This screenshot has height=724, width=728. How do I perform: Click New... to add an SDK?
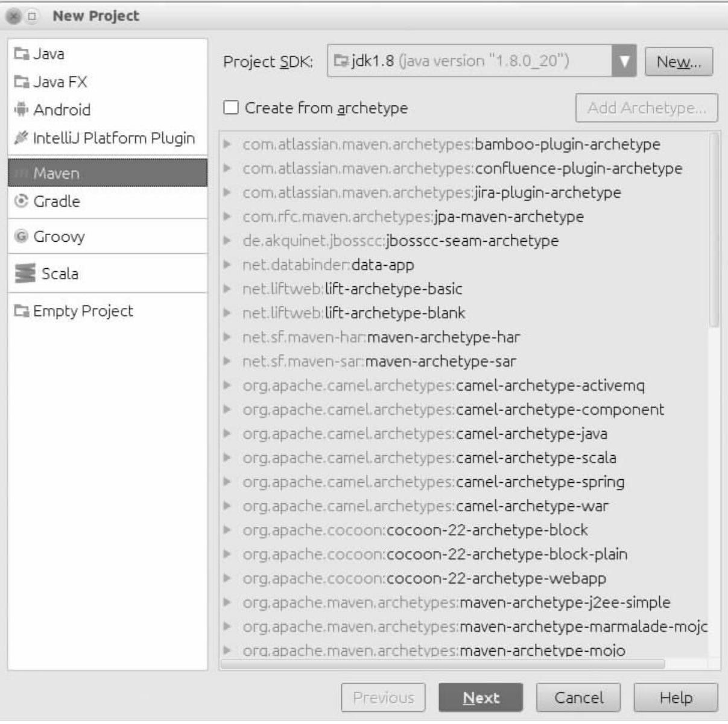(679, 62)
